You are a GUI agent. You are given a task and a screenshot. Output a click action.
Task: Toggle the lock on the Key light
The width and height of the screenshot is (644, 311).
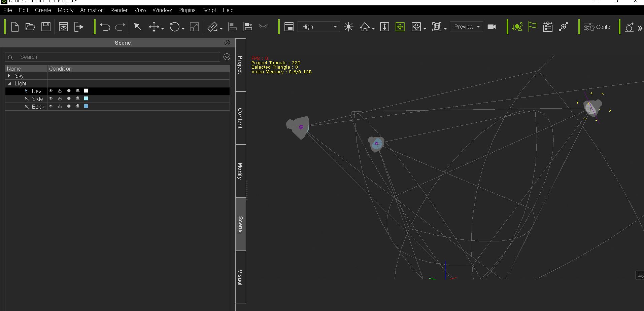click(60, 91)
